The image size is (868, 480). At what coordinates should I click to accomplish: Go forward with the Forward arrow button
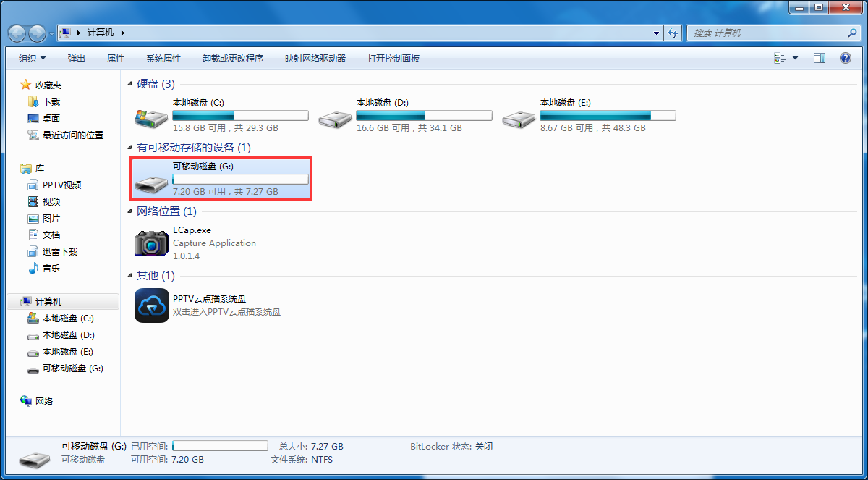pos(37,33)
